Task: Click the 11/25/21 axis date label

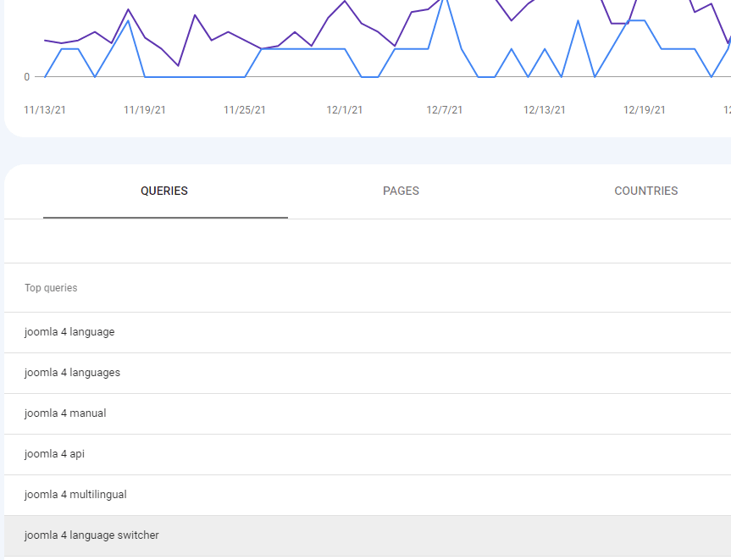Action: [x=245, y=110]
